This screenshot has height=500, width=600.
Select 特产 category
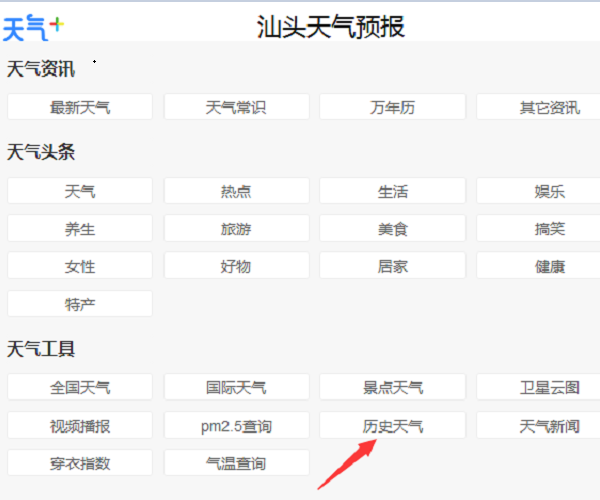(x=80, y=304)
